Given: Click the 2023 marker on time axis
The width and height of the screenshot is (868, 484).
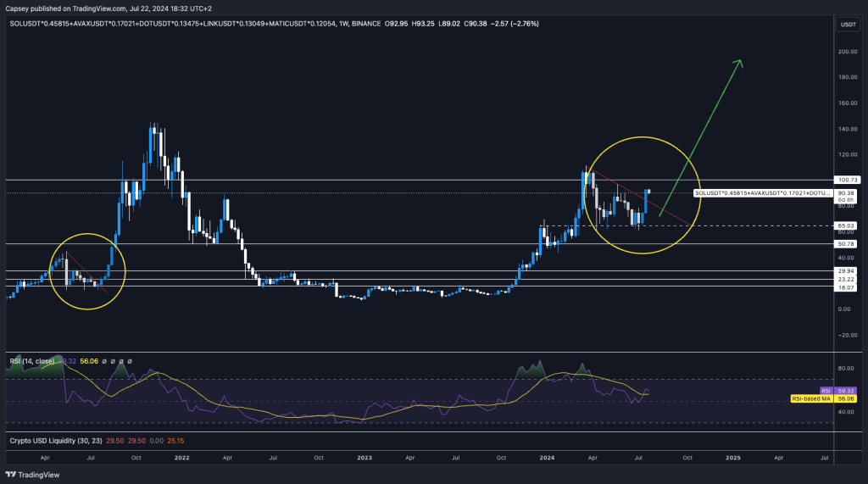Looking at the screenshot, I should [x=364, y=457].
